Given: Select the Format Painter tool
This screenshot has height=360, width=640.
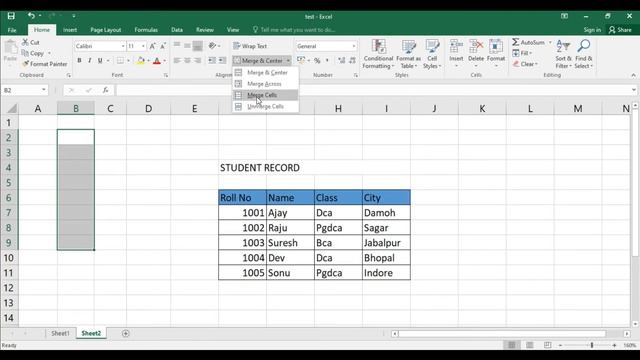Looking at the screenshot, I should [44, 64].
